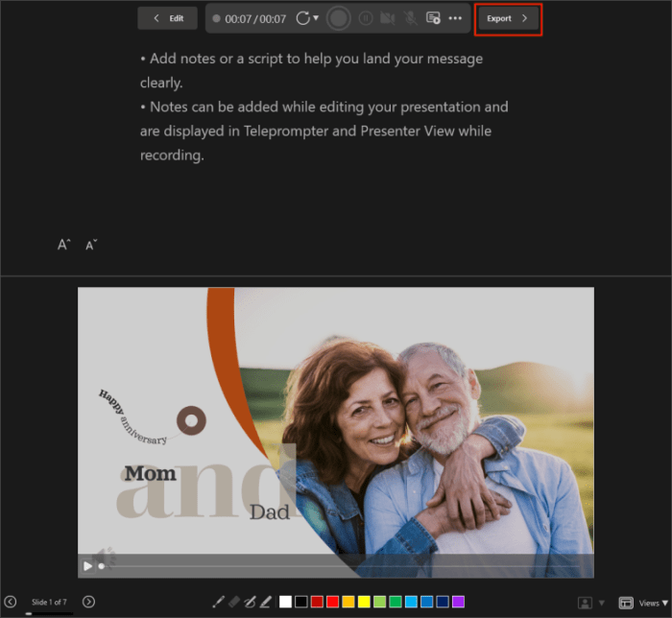Advance to the next slide
Image resolution: width=672 pixels, height=618 pixels.
pos(88,602)
